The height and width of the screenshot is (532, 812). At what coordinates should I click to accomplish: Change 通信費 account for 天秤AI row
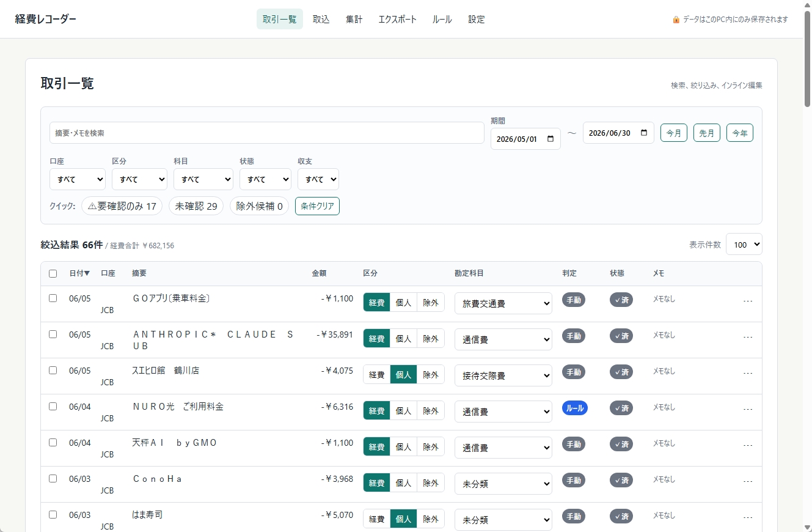click(x=503, y=448)
